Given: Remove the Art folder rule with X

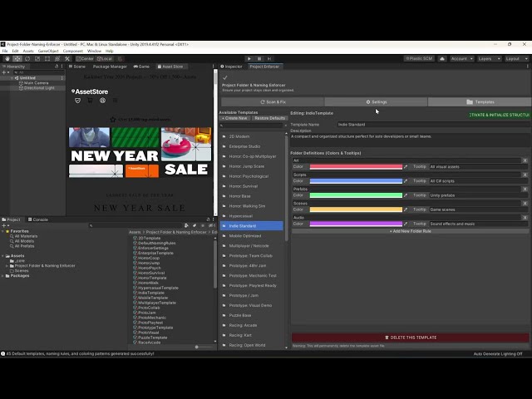Looking at the screenshot, I should point(525,160).
